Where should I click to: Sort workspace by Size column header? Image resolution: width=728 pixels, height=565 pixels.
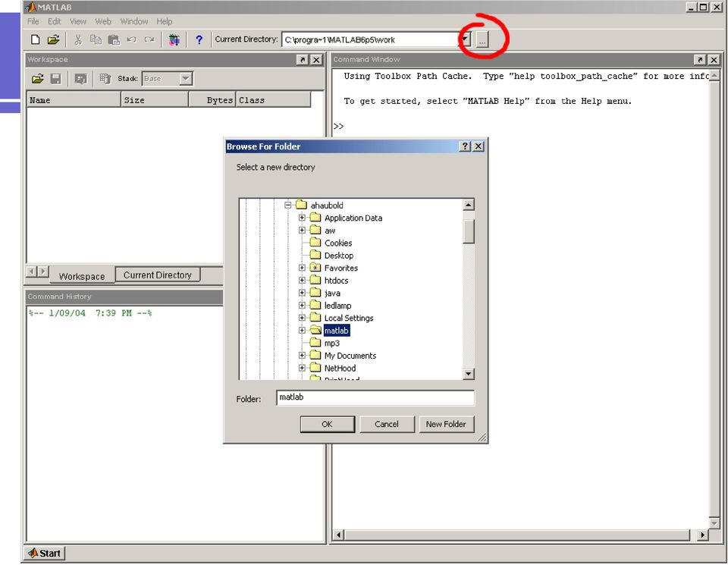coord(155,100)
